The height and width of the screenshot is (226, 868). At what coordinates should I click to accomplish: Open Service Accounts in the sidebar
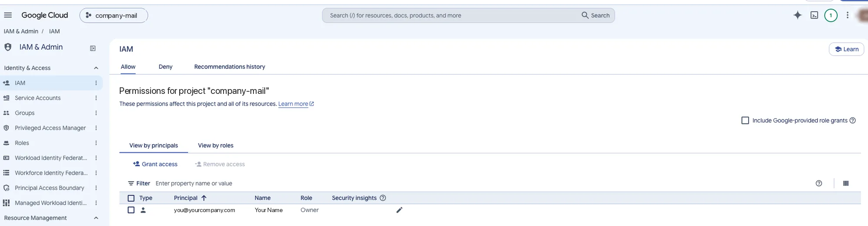pyautogui.click(x=38, y=98)
